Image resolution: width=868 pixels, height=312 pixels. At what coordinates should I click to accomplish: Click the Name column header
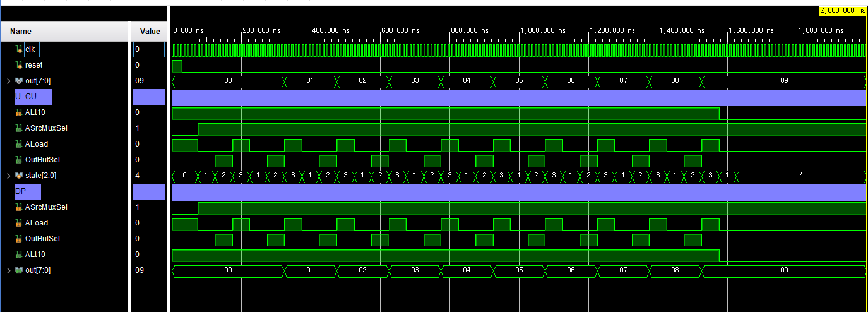click(64, 31)
